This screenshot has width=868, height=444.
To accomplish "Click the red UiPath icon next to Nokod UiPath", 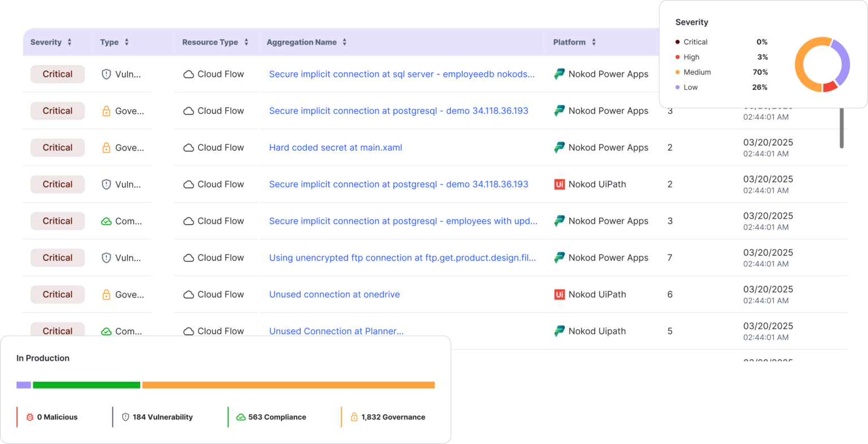I will click(x=559, y=184).
